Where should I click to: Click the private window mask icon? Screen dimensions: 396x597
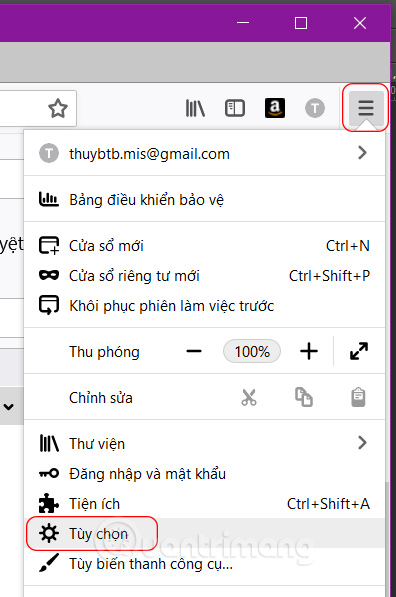click(49, 275)
